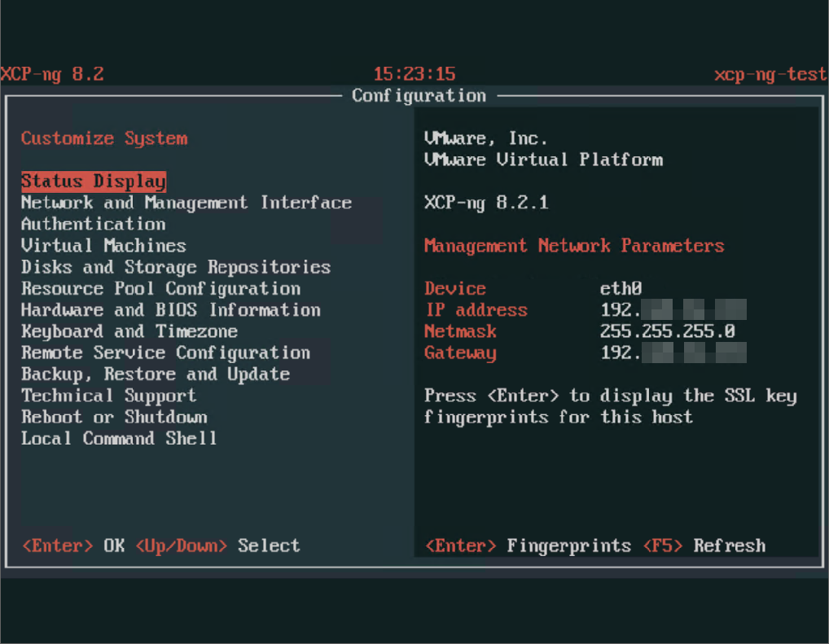Open Network and Management Interface
This screenshot has width=829, height=644.
coord(186,203)
